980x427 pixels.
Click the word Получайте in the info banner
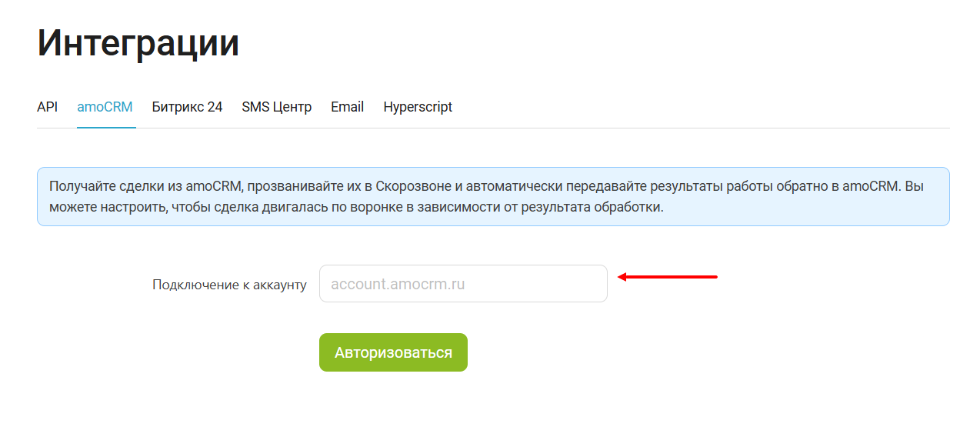point(80,187)
